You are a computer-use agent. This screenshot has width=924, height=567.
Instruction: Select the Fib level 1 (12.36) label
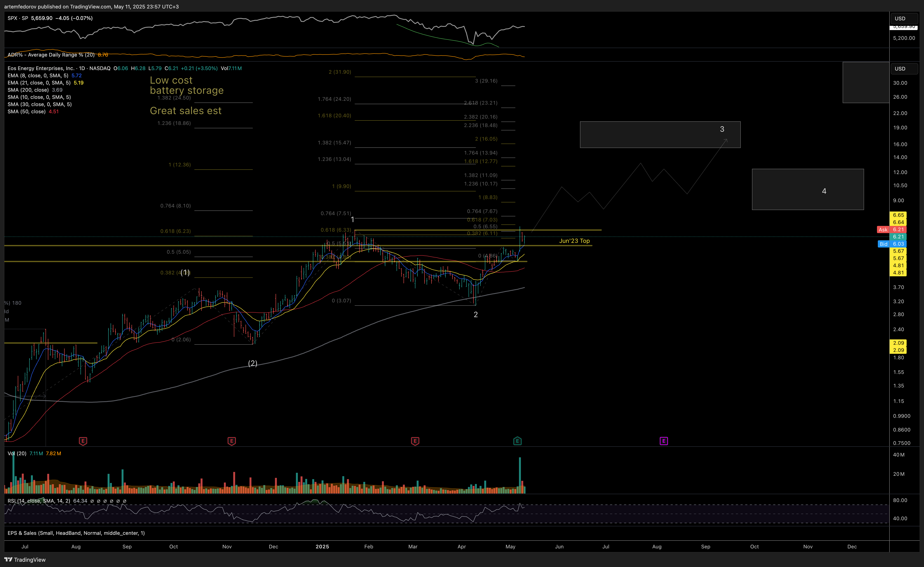(x=180, y=165)
